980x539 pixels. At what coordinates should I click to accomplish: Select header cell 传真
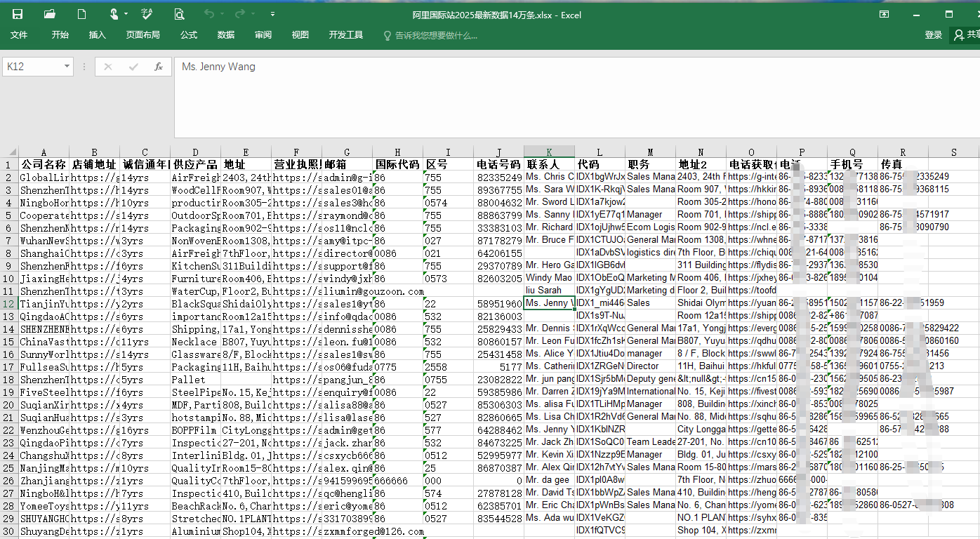coord(903,164)
